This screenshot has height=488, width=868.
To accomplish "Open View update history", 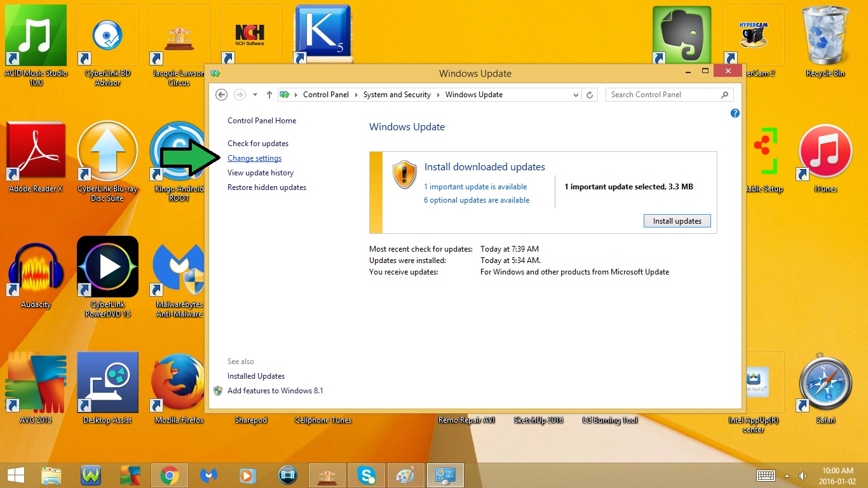I will pos(261,173).
